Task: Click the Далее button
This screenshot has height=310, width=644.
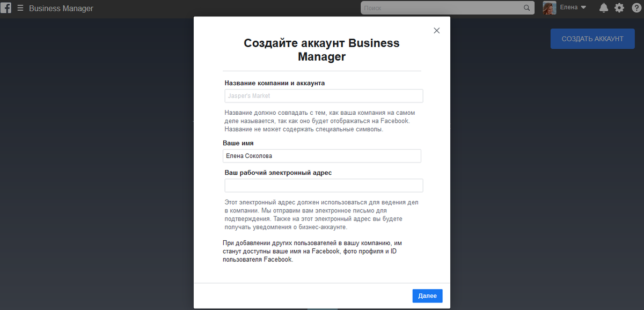Action: tap(428, 296)
